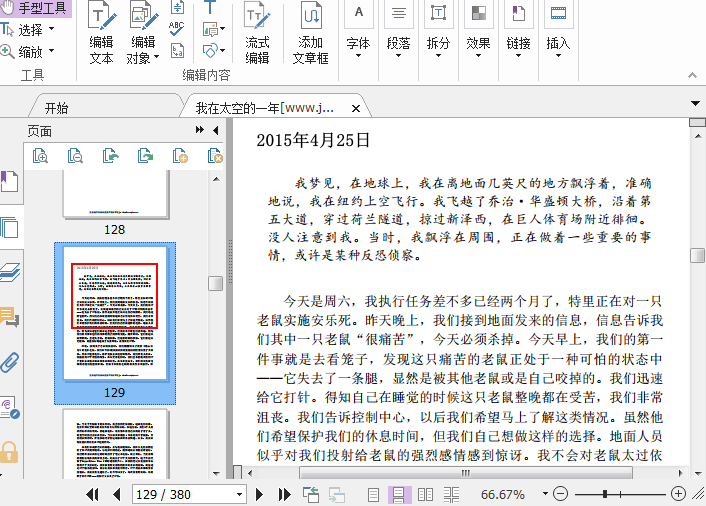Click document vertical scrollbar handle
Image resolution: width=706 pixels, height=506 pixels.
[x=697, y=255]
